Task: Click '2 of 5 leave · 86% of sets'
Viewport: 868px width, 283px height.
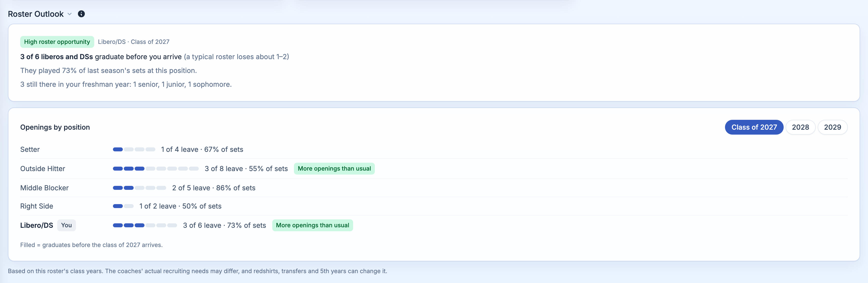Action: [x=214, y=188]
